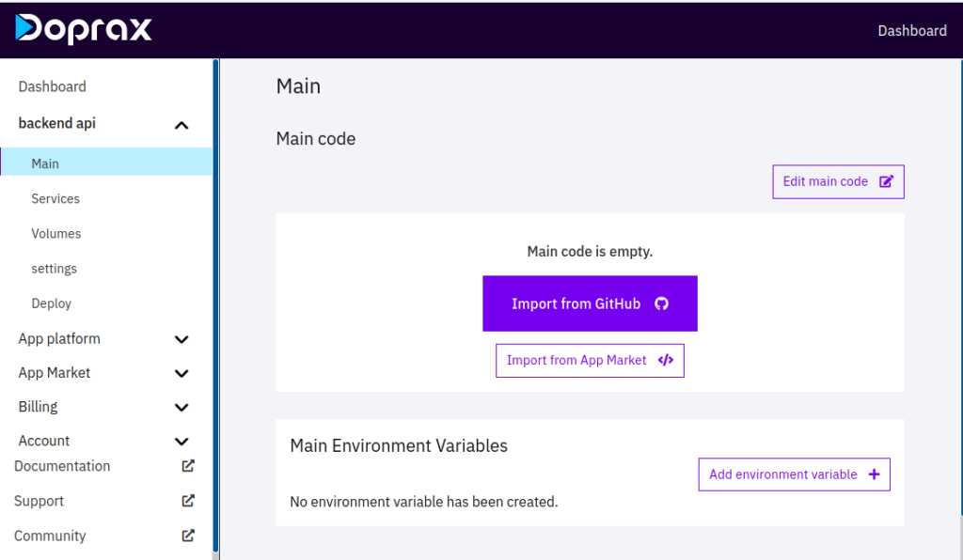Image resolution: width=963 pixels, height=560 pixels.
Task: Expand App platform chevron
Action: click(182, 339)
